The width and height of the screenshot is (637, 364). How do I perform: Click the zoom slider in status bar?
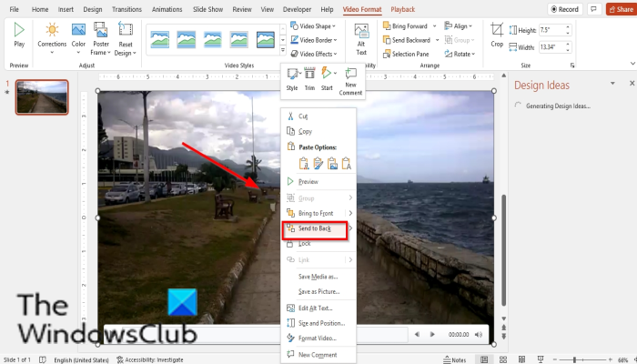coord(574,359)
